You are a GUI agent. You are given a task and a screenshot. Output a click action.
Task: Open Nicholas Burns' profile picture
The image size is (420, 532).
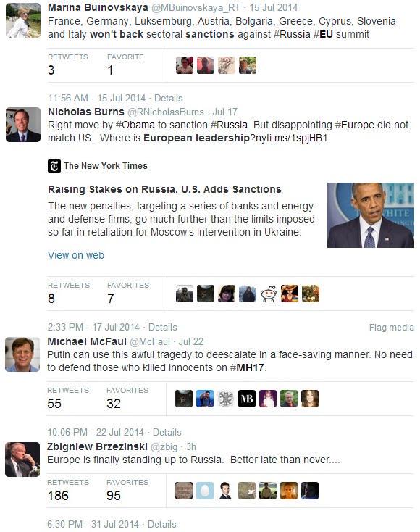coord(23,125)
